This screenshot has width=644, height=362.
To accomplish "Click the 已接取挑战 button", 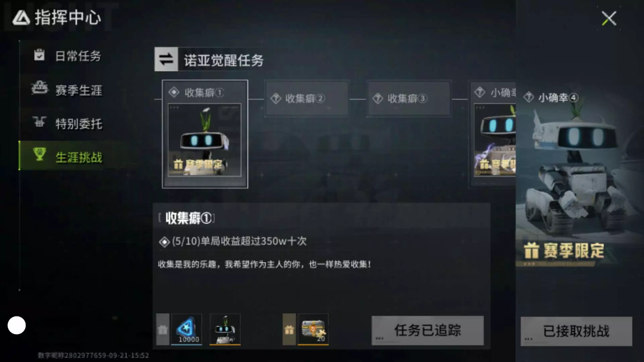I will click(576, 331).
